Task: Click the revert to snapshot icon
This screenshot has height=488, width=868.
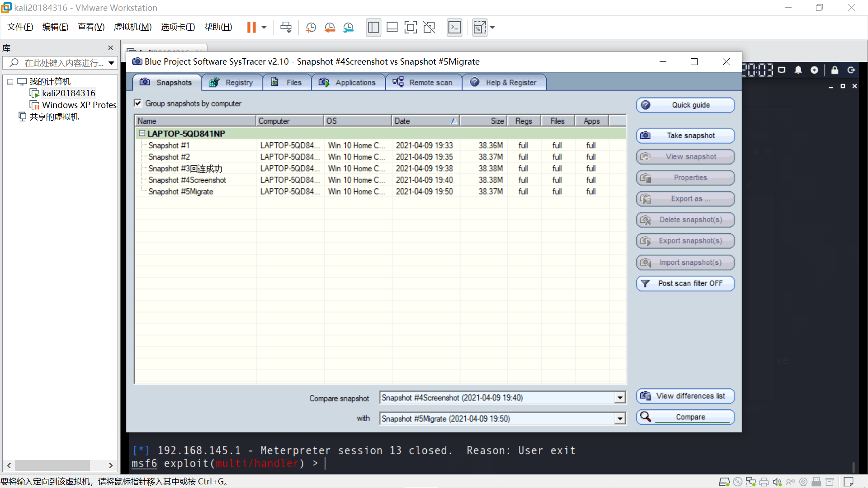Action: (330, 28)
